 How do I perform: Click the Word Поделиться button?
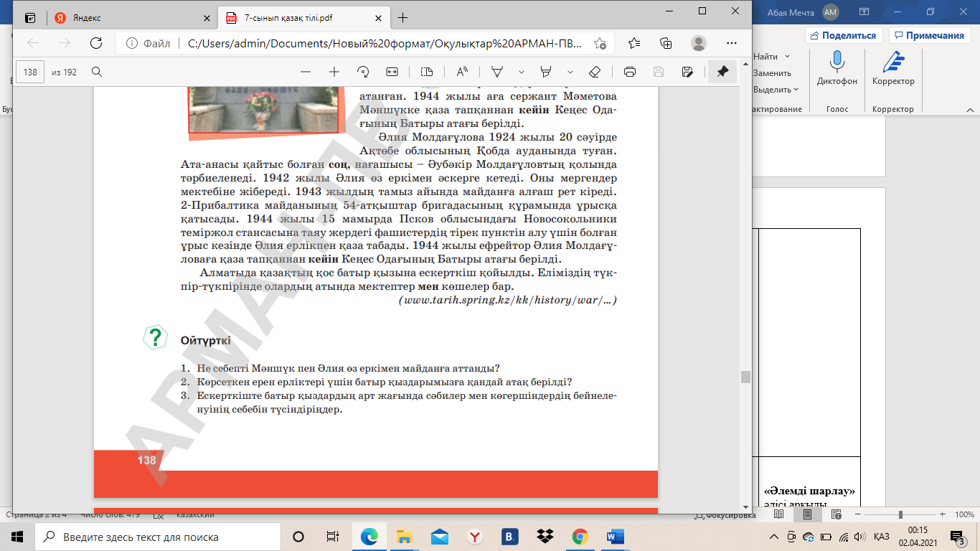click(x=844, y=35)
